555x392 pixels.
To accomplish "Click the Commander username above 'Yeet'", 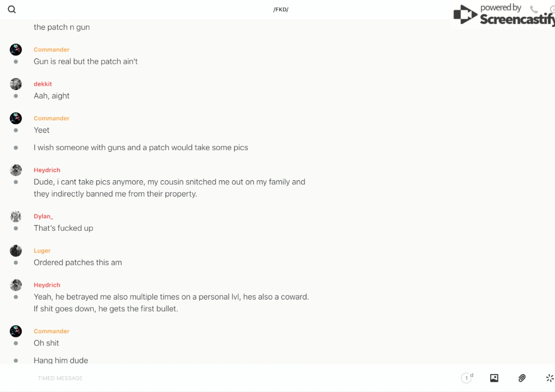I will (51, 118).
